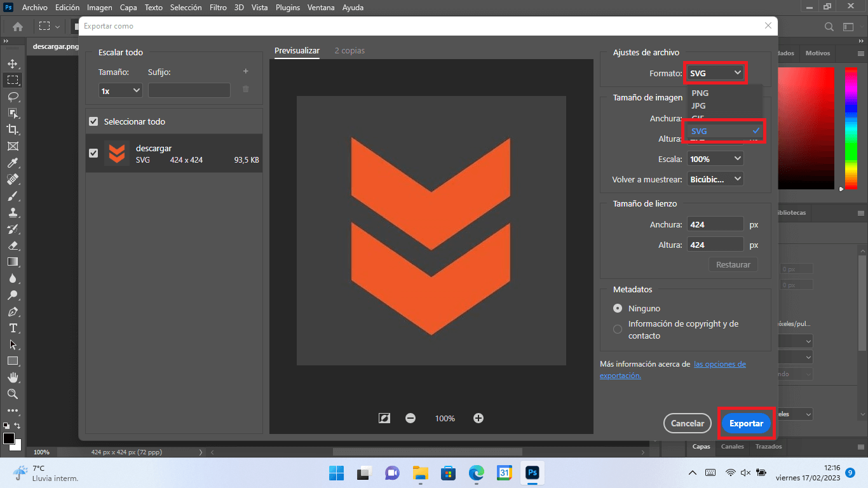
Task: Uncheck the descargar asset checkbox
Action: pos(93,153)
